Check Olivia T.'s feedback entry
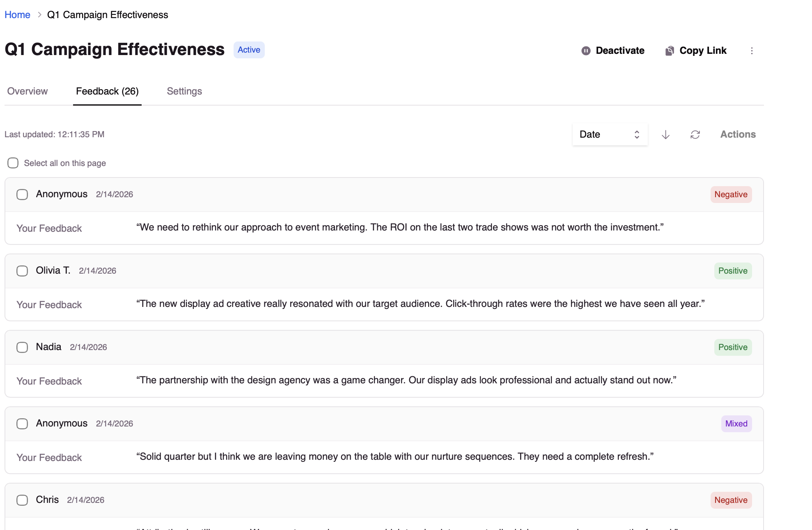Image resolution: width=812 pixels, height=530 pixels. coord(22,271)
